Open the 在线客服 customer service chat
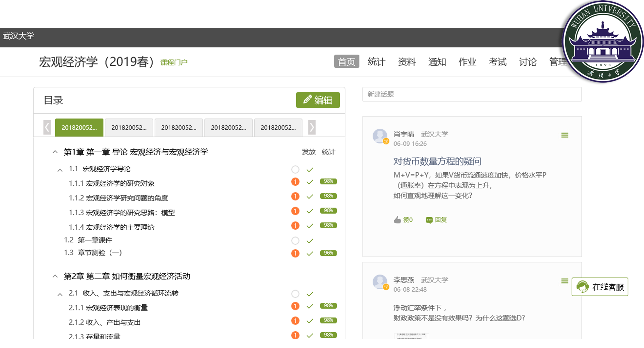This screenshot has height=348, width=644. coord(599,287)
